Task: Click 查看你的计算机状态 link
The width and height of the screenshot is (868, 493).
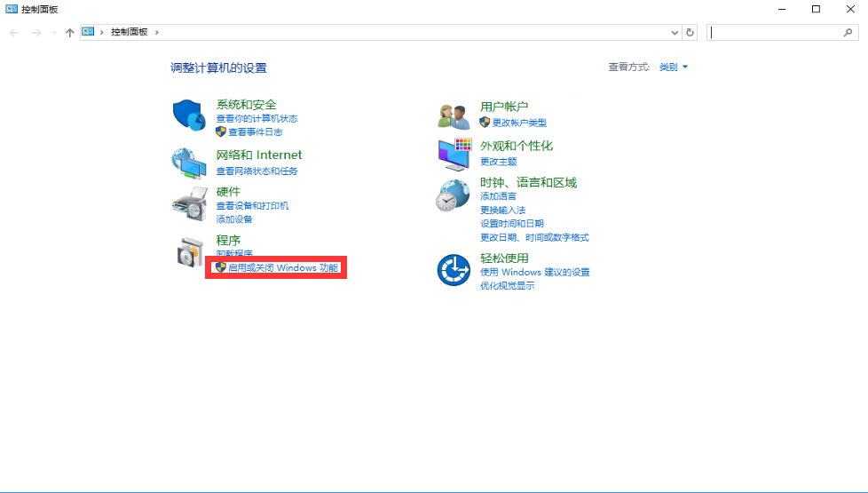Action: pos(256,118)
